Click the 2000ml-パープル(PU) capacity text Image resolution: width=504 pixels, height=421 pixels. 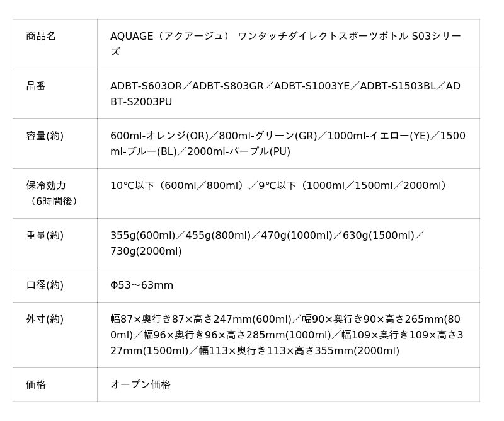point(239,151)
